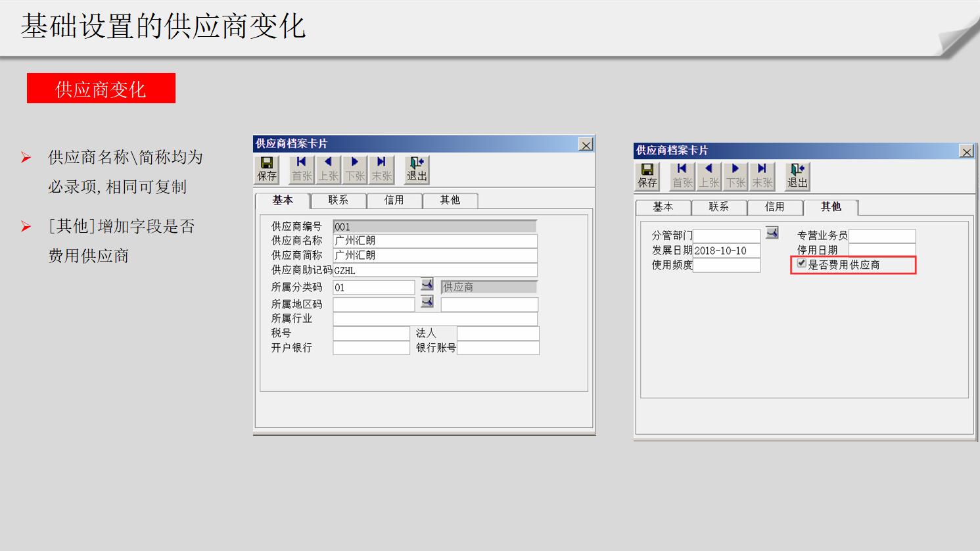Click the 供应商编号 field containing 001
The height and width of the screenshot is (551, 980).
(435, 226)
